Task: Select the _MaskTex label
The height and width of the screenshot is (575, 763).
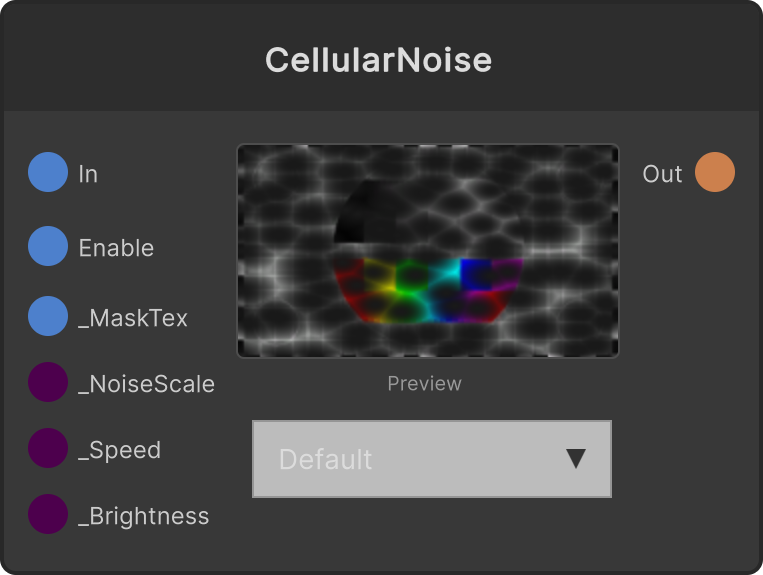Action: coord(133,318)
